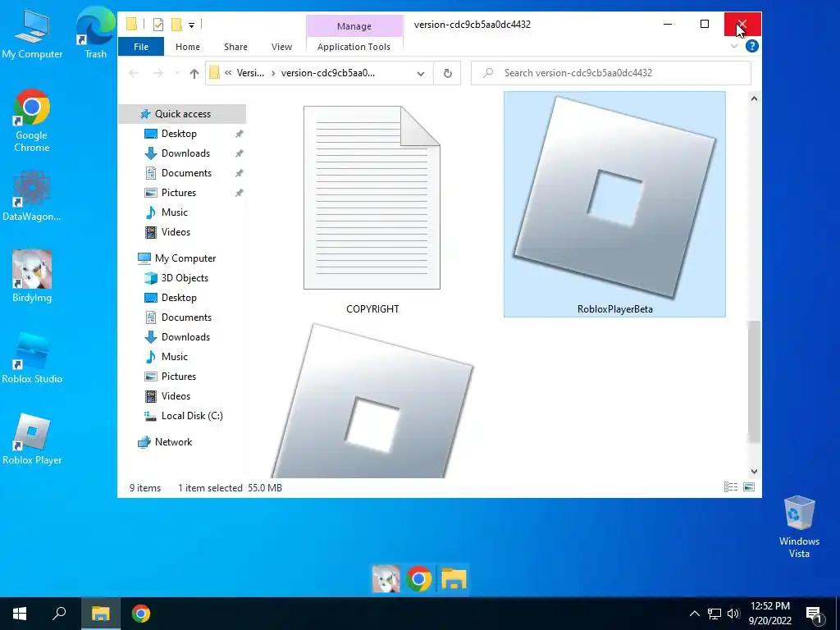Open Local Disk (C:)
840x630 pixels.
pos(192,416)
